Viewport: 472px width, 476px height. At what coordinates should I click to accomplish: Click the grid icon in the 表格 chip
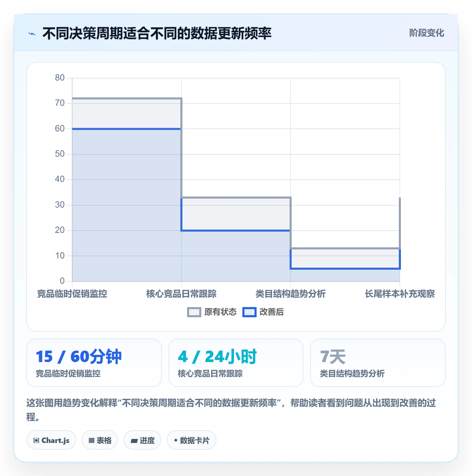click(x=91, y=441)
